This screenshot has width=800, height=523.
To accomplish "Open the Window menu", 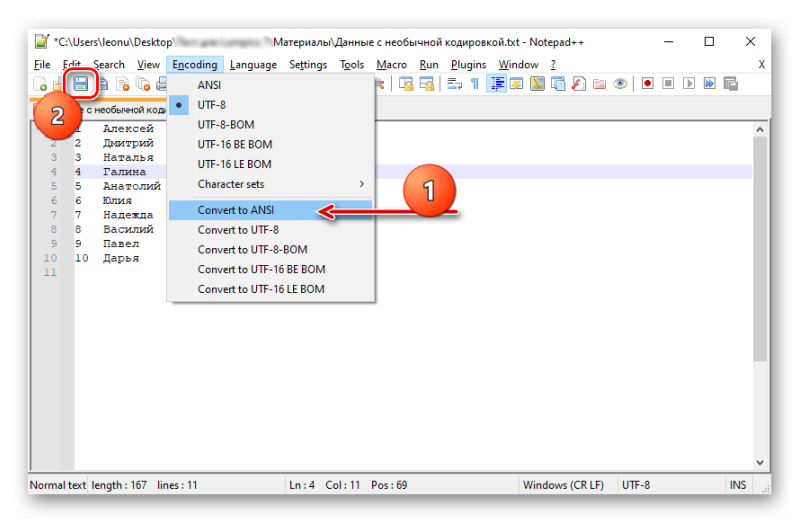I will pyautogui.click(x=518, y=65).
